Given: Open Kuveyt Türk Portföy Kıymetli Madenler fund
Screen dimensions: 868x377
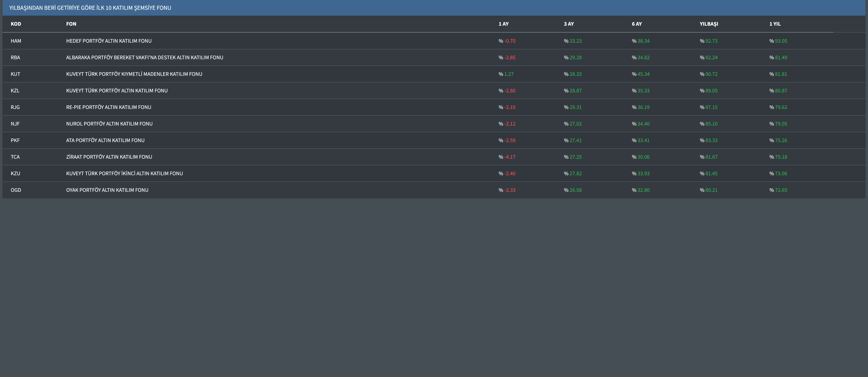Looking at the screenshot, I should coord(134,74).
